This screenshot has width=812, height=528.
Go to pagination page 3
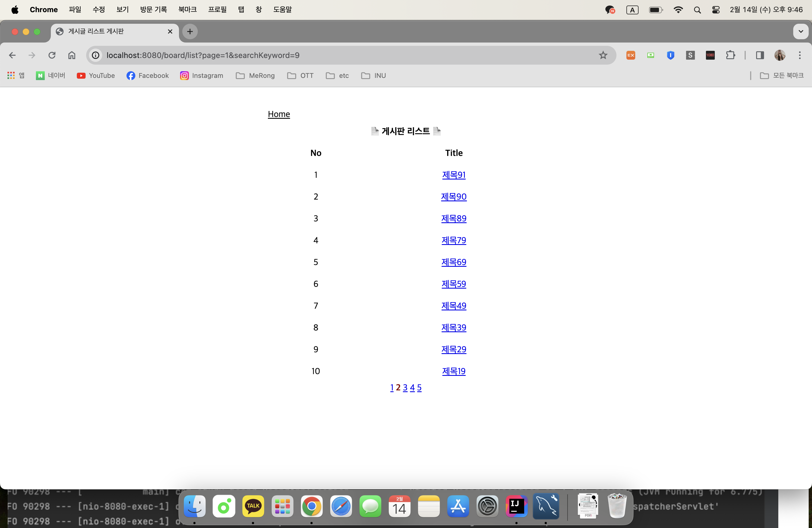click(405, 388)
